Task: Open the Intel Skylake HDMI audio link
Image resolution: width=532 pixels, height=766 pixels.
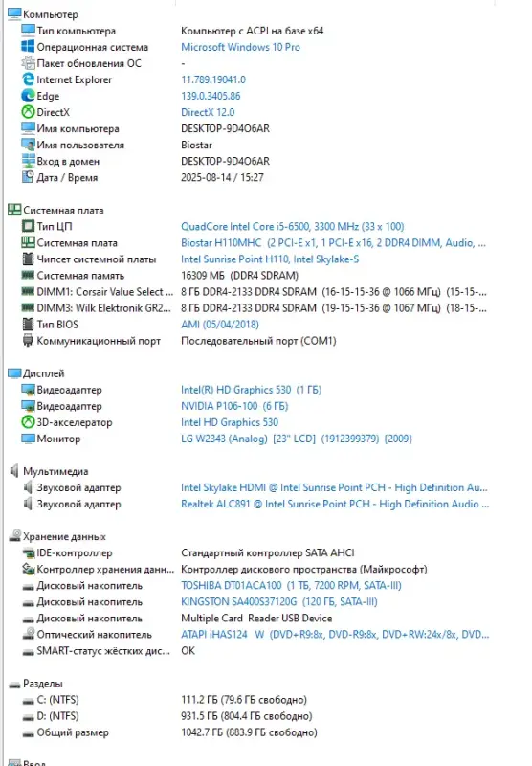Action: click(334, 487)
